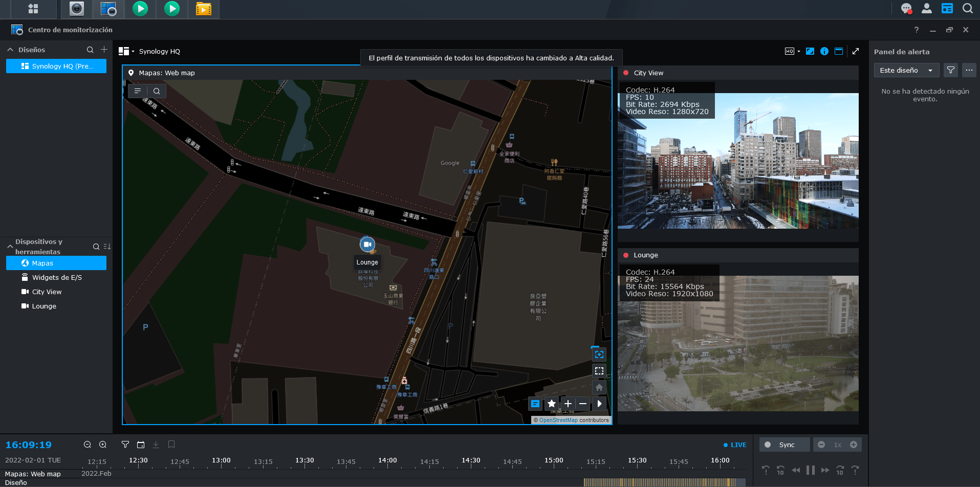980x487 pixels.
Task: Click Mapas: Web map panel title
Action: pyautogui.click(x=166, y=73)
